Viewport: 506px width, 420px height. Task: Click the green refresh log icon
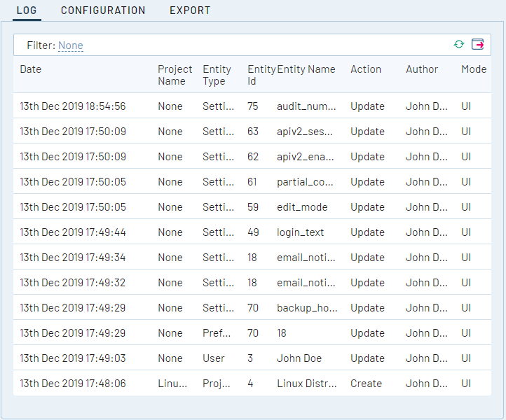coord(458,44)
